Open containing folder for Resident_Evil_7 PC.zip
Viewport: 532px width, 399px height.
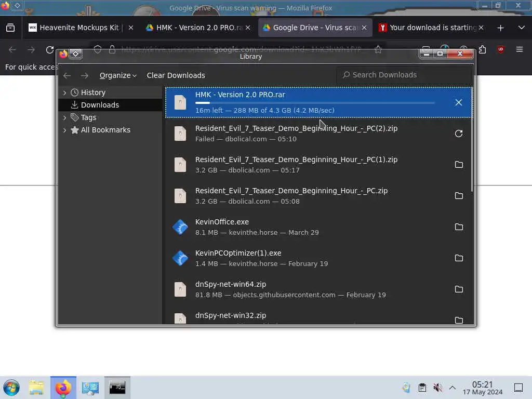tap(459, 196)
